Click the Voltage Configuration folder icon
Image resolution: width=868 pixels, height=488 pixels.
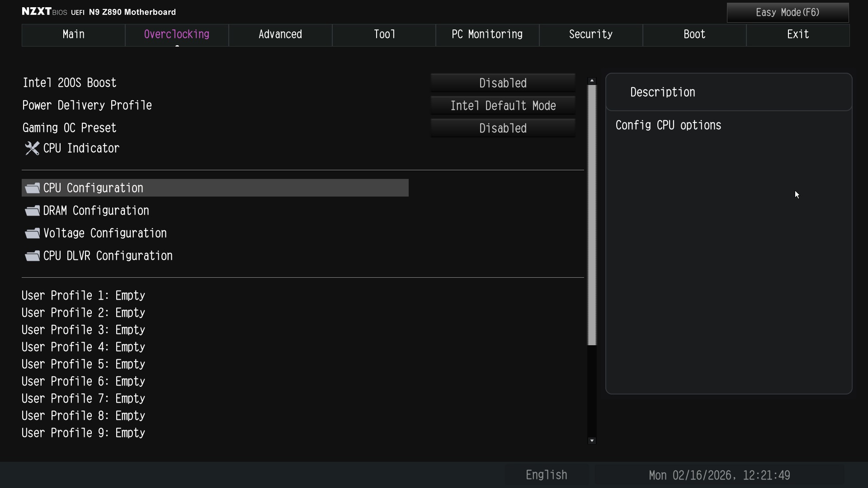[x=32, y=233]
